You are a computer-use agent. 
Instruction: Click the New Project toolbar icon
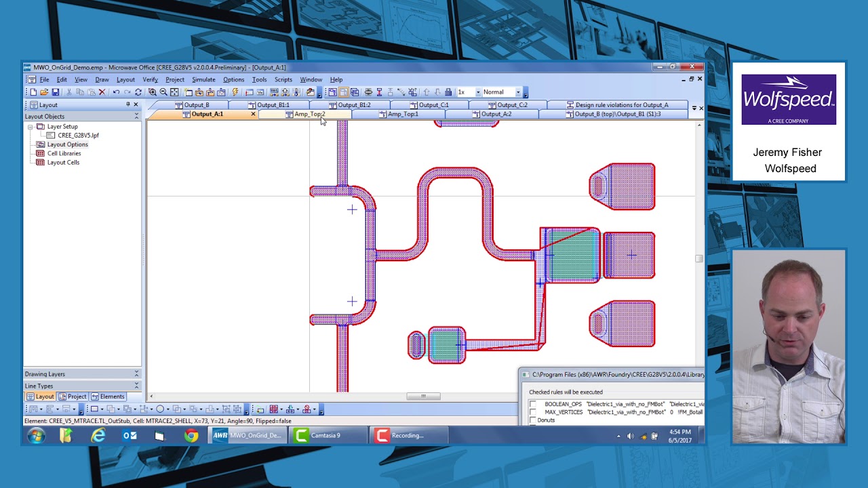pyautogui.click(x=33, y=92)
